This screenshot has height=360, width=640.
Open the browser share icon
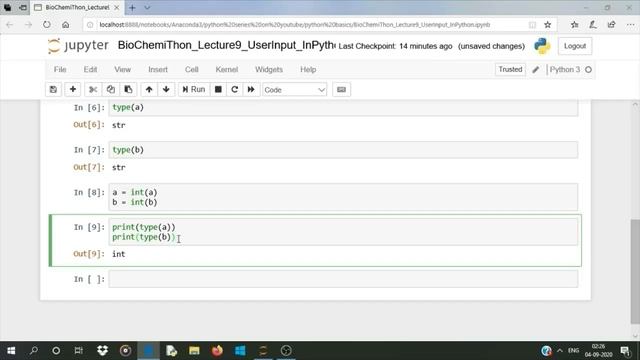[x=611, y=24]
